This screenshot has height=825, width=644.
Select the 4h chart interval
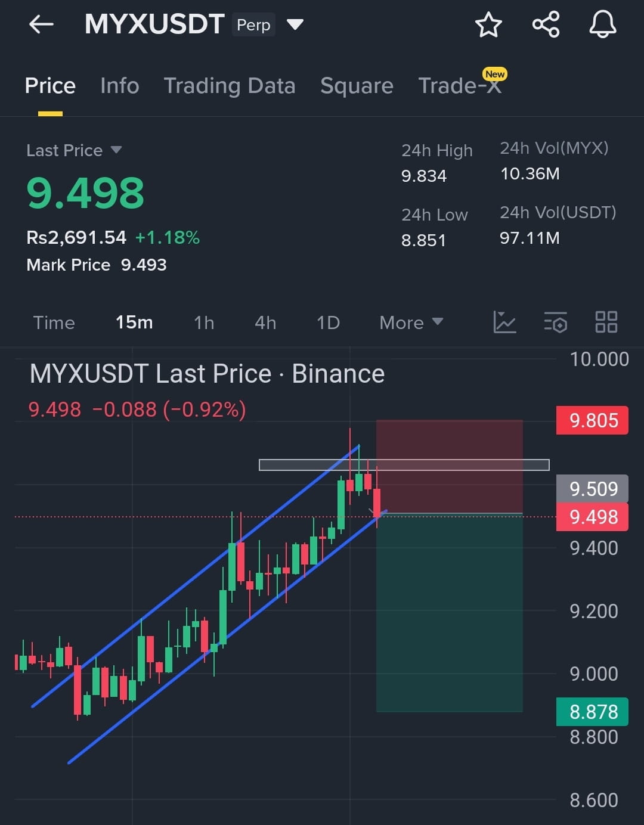[x=265, y=322]
